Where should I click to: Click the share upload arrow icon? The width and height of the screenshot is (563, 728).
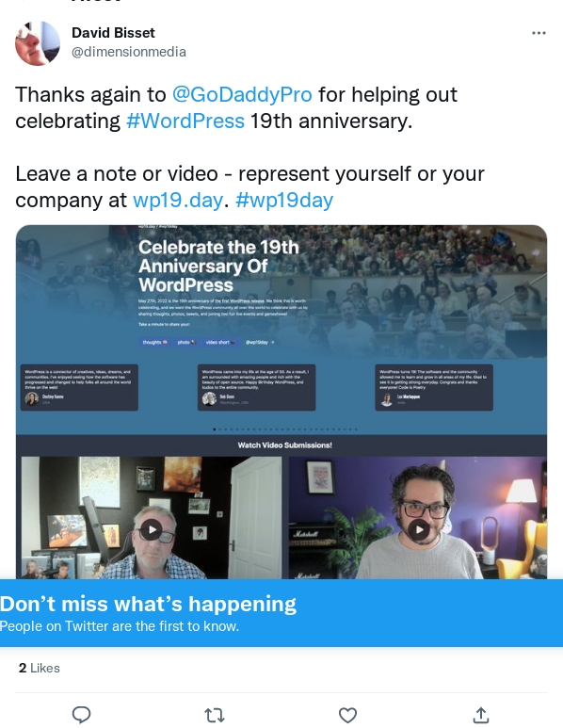pyautogui.click(x=481, y=715)
